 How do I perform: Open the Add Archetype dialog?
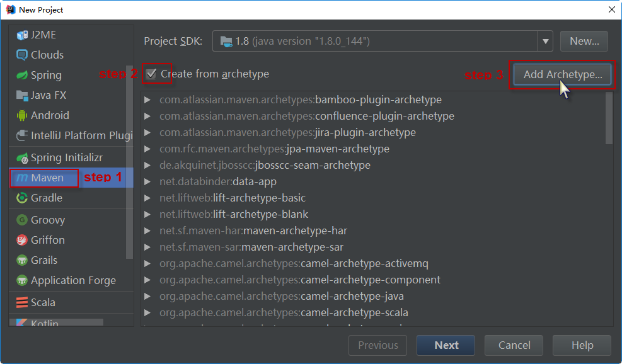pos(563,74)
